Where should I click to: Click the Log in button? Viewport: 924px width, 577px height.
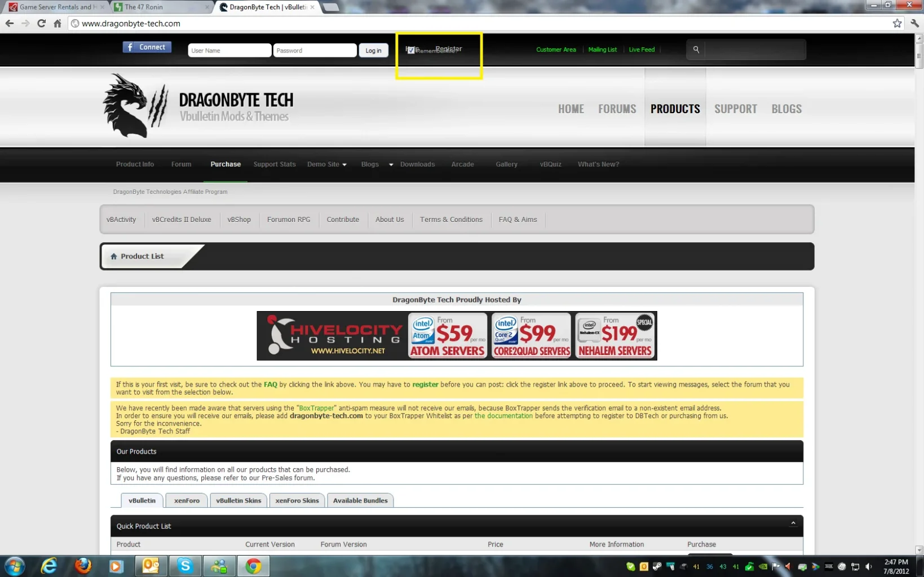coord(373,50)
